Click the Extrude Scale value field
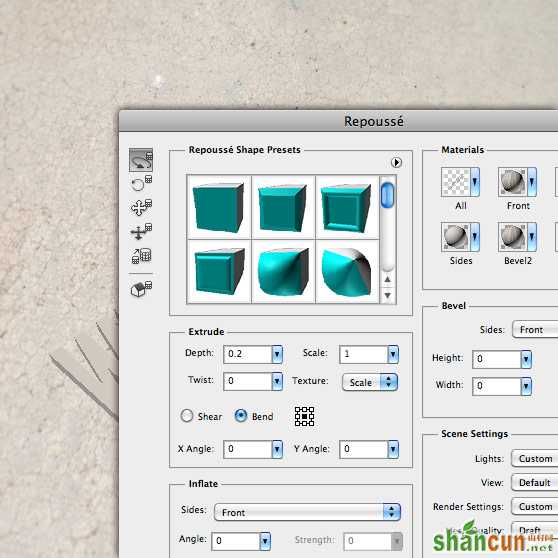The width and height of the screenshot is (558, 558). point(363,354)
